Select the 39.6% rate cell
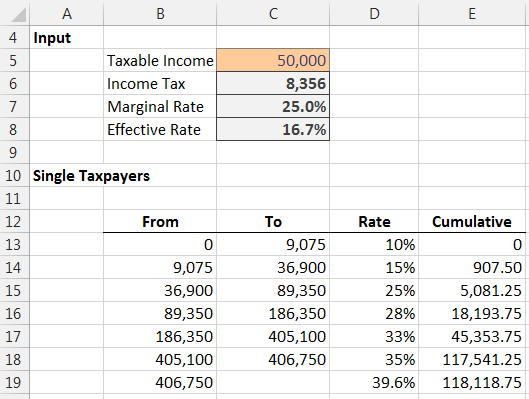529x399 pixels. [x=374, y=382]
